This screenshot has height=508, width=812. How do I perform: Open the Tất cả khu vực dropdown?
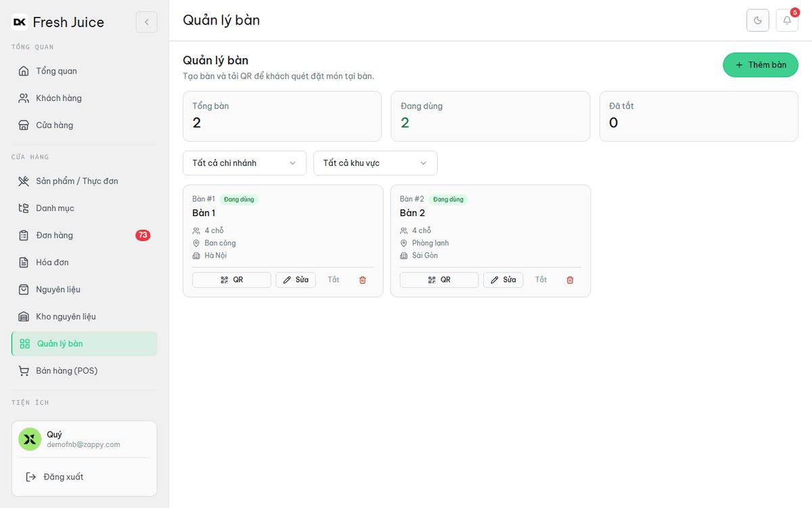click(376, 163)
